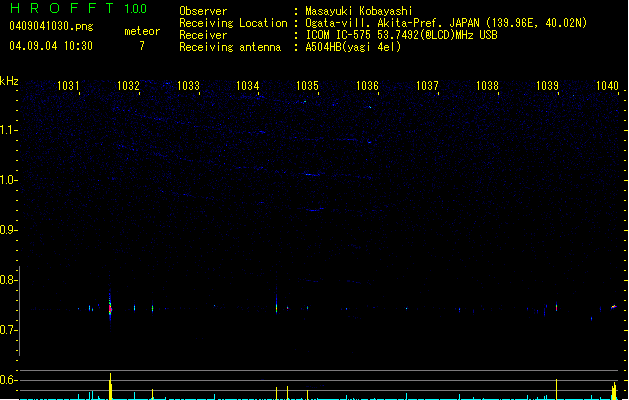Viewport: 629px width, 400px height.
Task: Click the strong red meteor echo after 1031
Action: (x=110, y=309)
